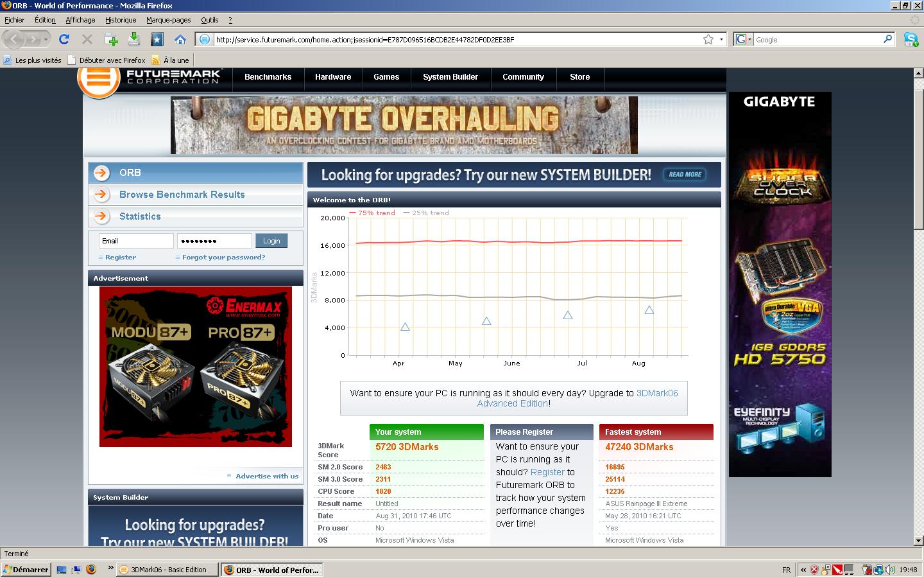This screenshot has width=924, height=578.
Task: Click the password input field
Action: pos(214,241)
